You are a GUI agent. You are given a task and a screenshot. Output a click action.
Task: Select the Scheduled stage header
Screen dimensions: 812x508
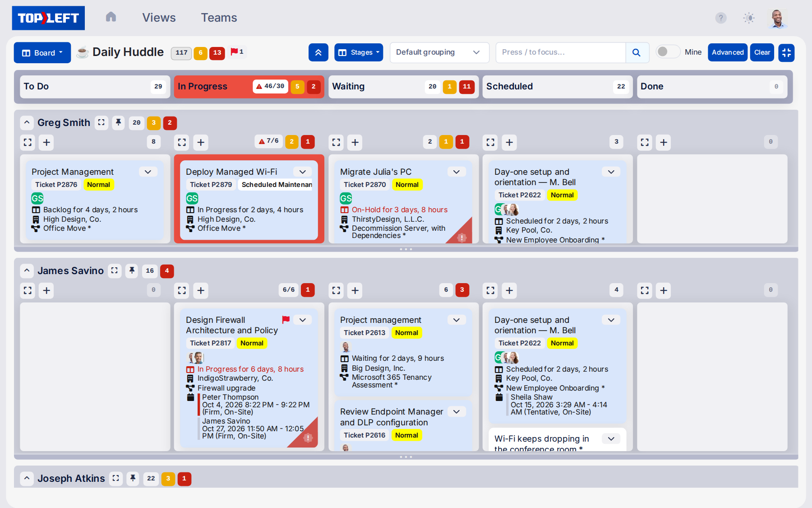(558, 86)
